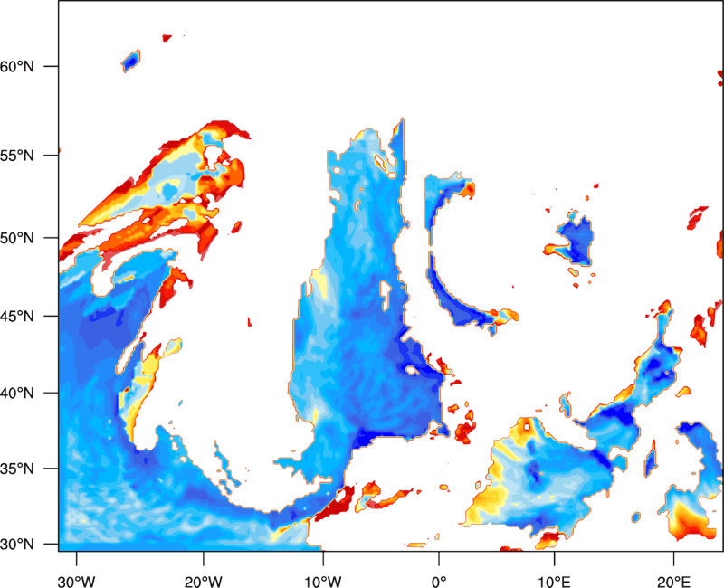The width and height of the screenshot is (724, 588).
Task: Click the 35°N latitude label
Action: [17, 469]
